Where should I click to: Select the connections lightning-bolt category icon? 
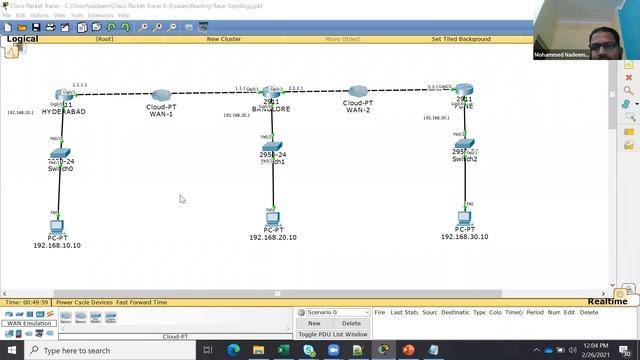[50, 314]
